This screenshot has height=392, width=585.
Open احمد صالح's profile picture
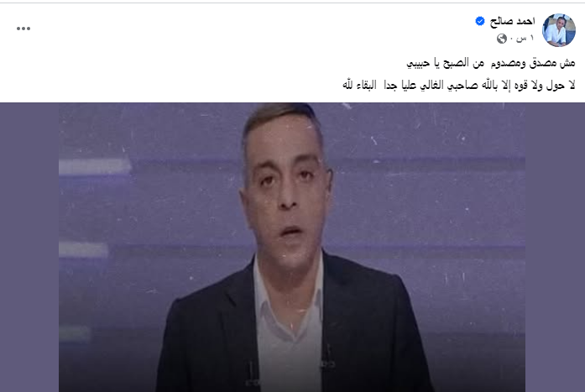click(558, 30)
